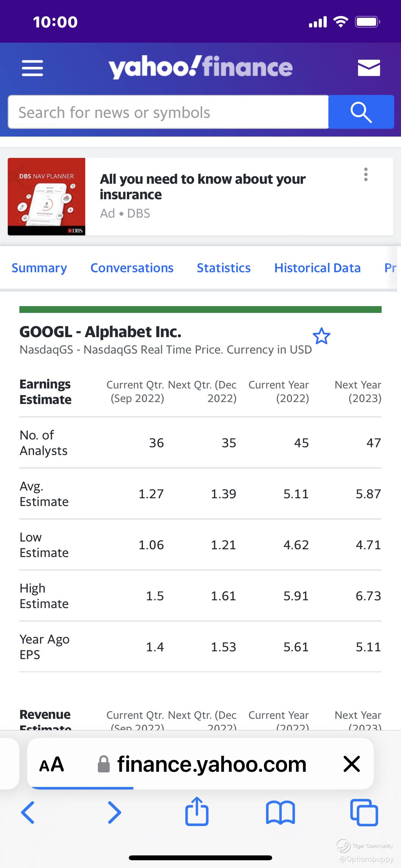
Task: Open the Historical Data tab
Action: tap(317, 268)
